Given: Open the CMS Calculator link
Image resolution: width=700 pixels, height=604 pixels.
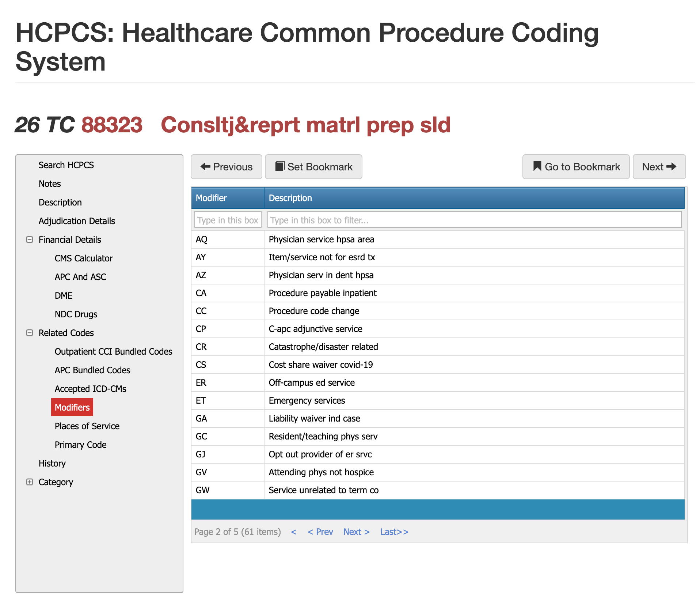Looking at the screenshot, I should coord(83,258).
